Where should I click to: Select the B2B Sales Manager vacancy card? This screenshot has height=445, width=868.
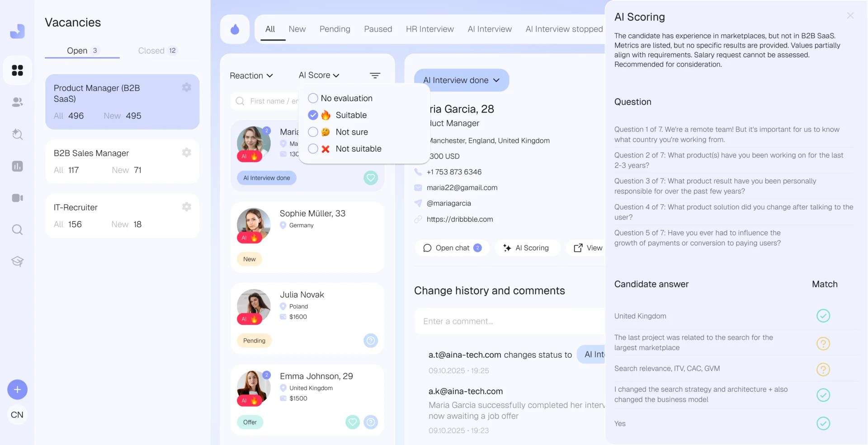coord(122,161)
